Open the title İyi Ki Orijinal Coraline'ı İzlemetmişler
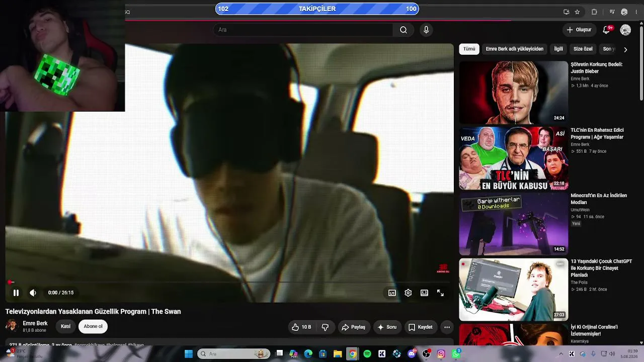 (594, 330)
